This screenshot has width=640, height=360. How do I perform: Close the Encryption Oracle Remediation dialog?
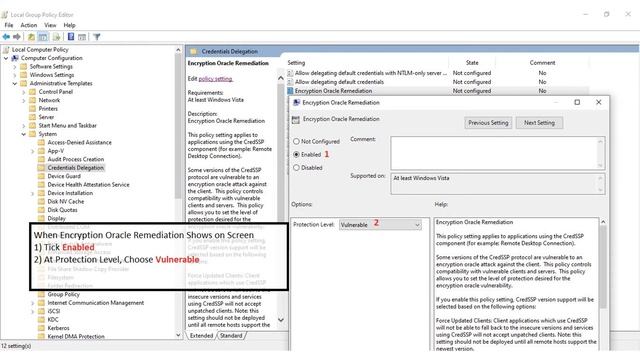(x=599, y=102)
